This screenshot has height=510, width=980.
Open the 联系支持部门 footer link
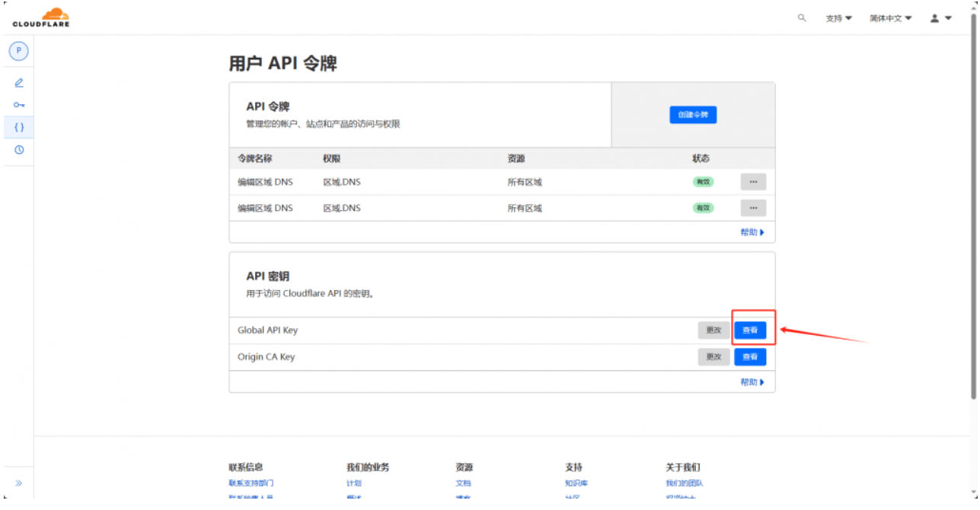click(251, 483)
